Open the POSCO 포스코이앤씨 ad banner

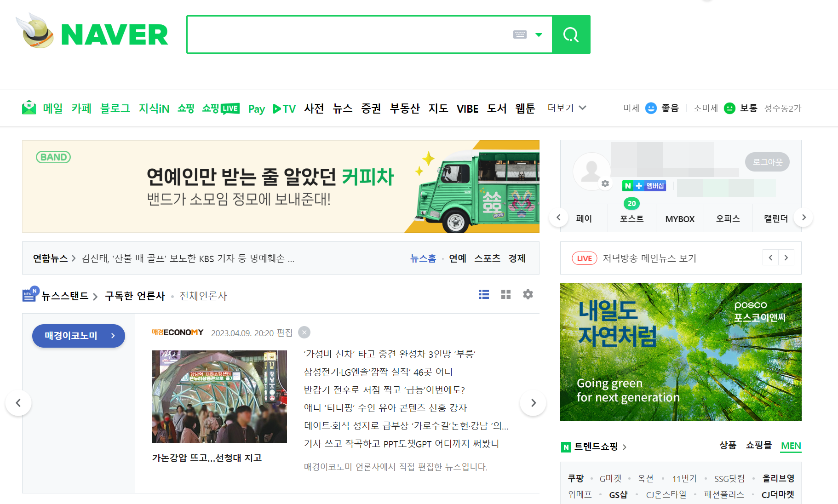681,352
